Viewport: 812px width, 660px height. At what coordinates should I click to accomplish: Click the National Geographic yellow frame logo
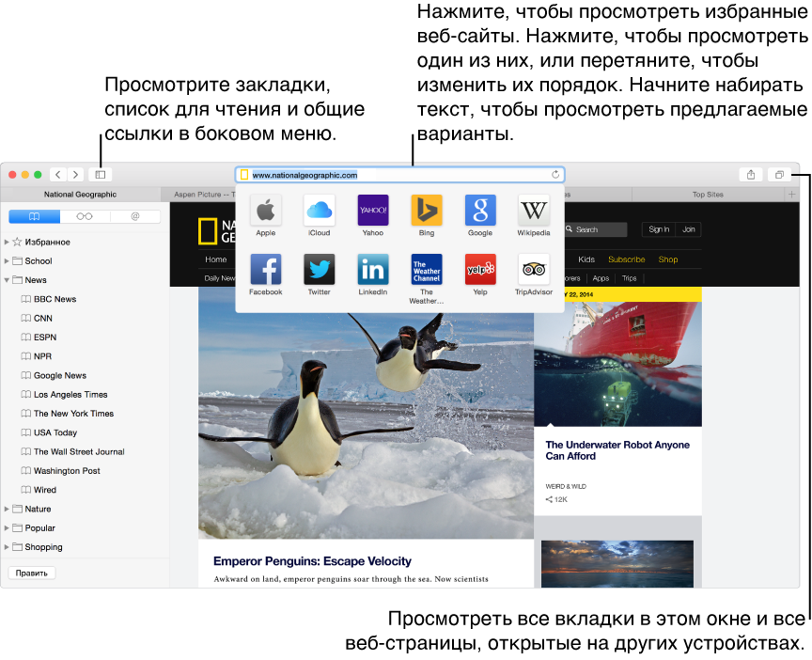[208, 231]
